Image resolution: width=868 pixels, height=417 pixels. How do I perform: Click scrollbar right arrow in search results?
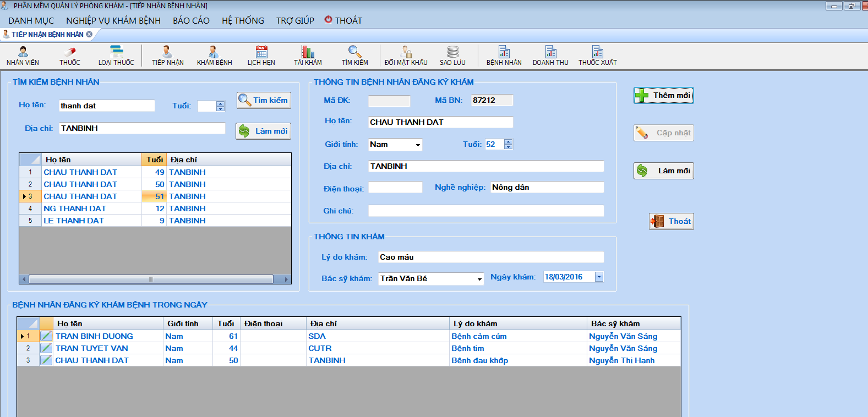286,279
